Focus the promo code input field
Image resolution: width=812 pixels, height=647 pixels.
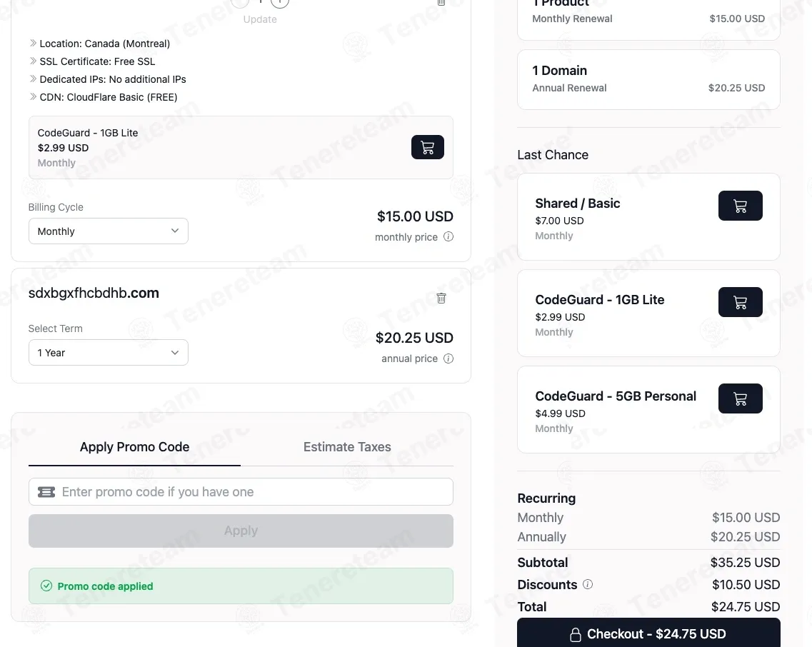(241, 491)
